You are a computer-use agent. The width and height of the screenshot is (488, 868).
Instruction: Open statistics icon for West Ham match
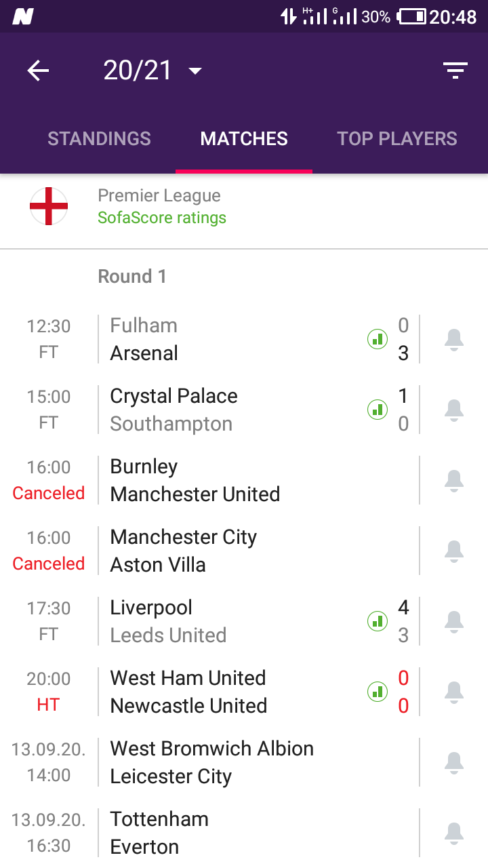click(378, 691)
